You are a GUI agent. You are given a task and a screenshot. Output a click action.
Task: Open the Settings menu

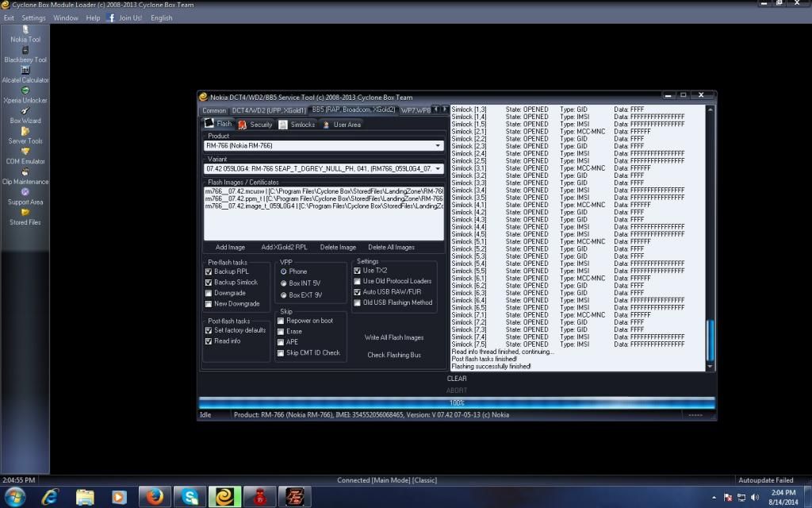tap(33, 17)
